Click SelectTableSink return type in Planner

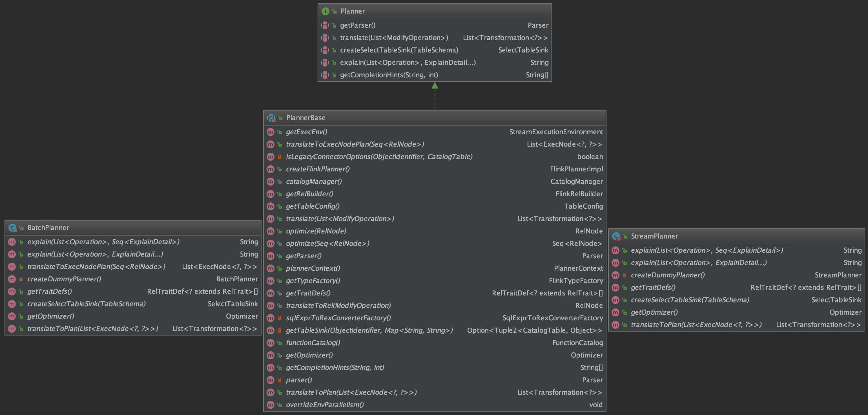pos(523,50)
